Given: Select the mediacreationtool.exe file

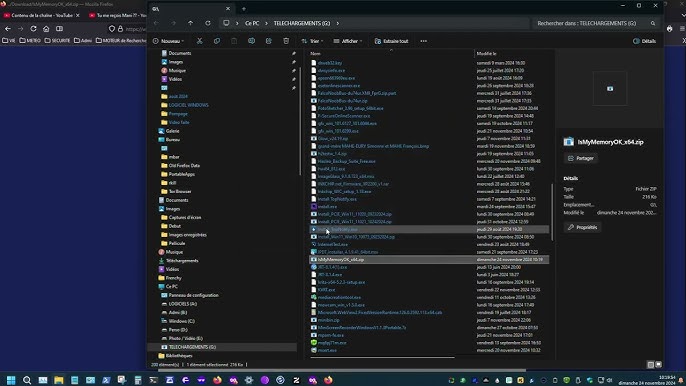Looking at the screenshot, I should [x=339, y=297].
